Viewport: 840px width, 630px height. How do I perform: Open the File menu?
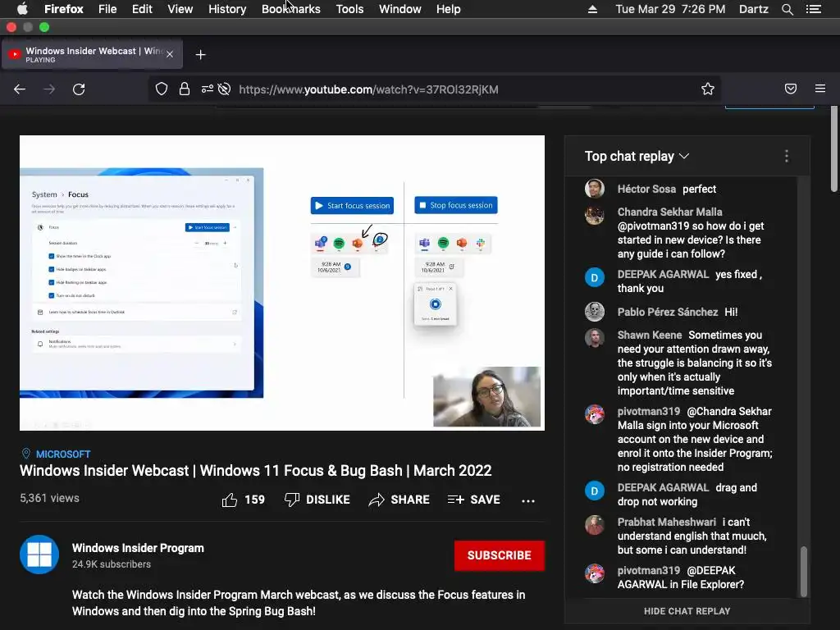pyautogui.click(x=107, y=9)
